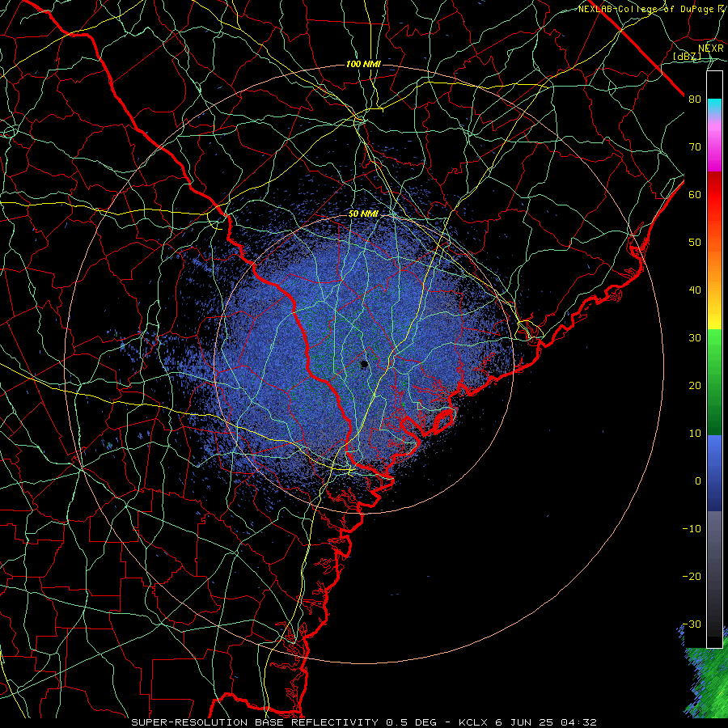Click the KCLX station identifier in the caption
This screenshot has height=728, width=728.
(x=472, y=722)
